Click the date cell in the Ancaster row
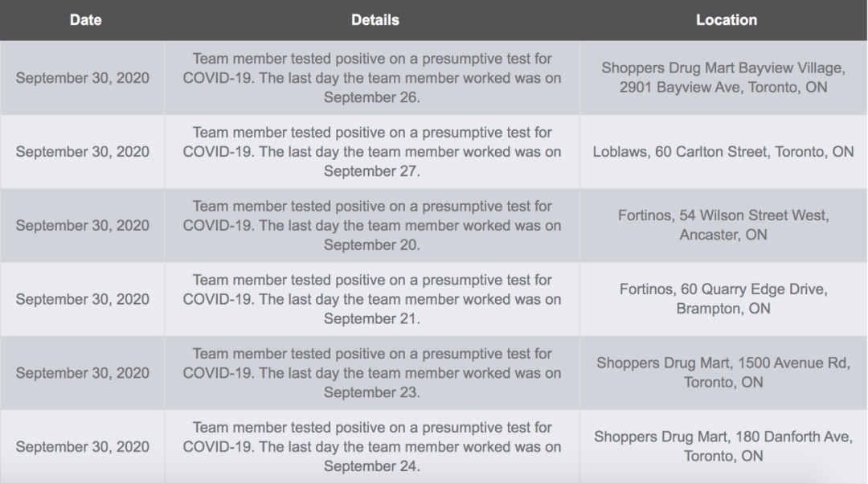The width and height of the screenshot is (868, 484). coord(83,225)
